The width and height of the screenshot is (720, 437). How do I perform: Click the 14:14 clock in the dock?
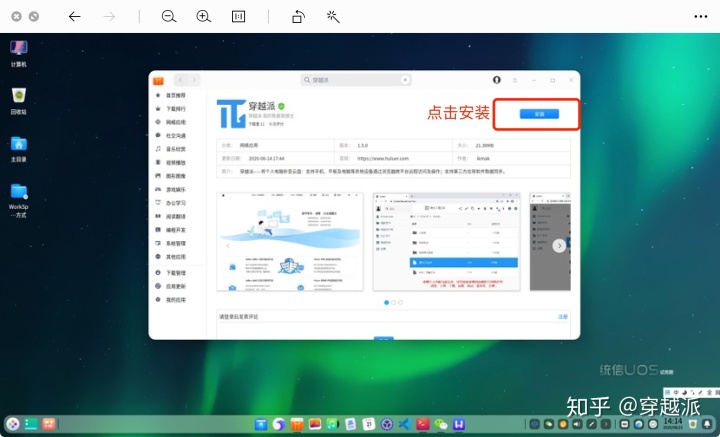tap(673, 423)
